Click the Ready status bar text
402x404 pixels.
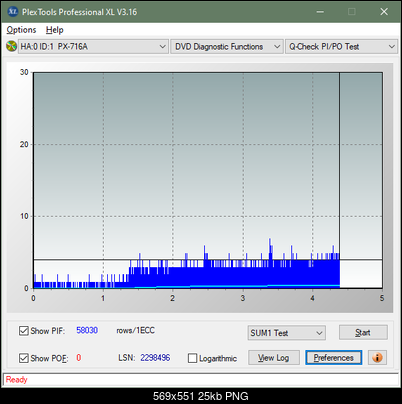16,380
